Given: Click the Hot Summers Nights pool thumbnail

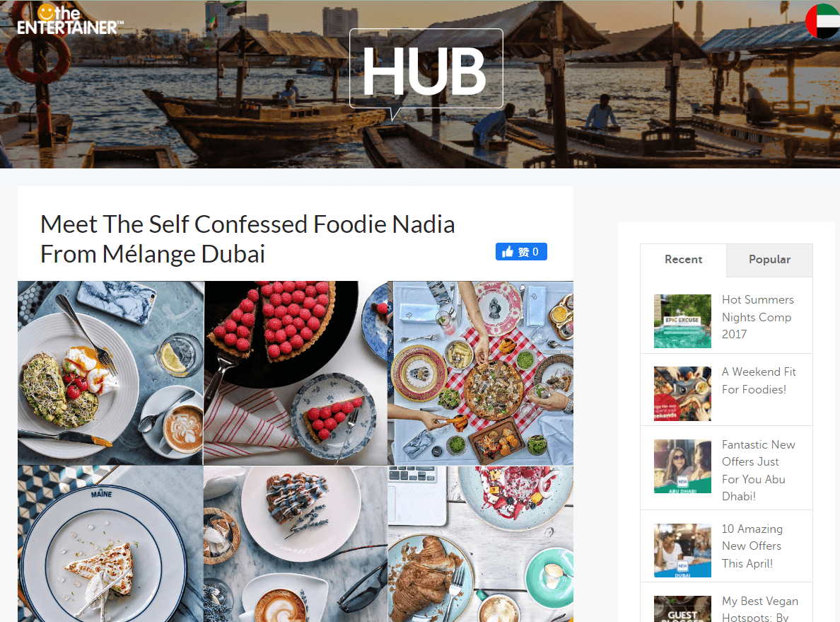Looking at the screenshot, I should 682,321.
